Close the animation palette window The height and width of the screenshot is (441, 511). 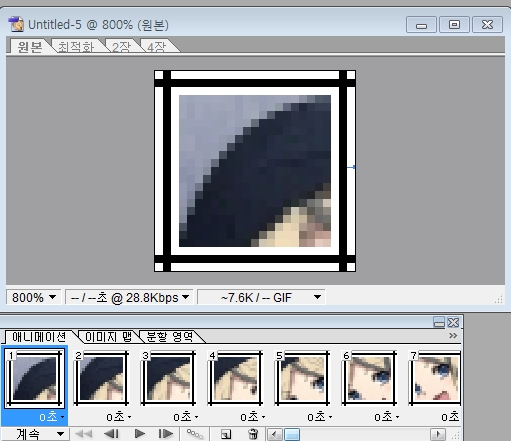point(453,322)
